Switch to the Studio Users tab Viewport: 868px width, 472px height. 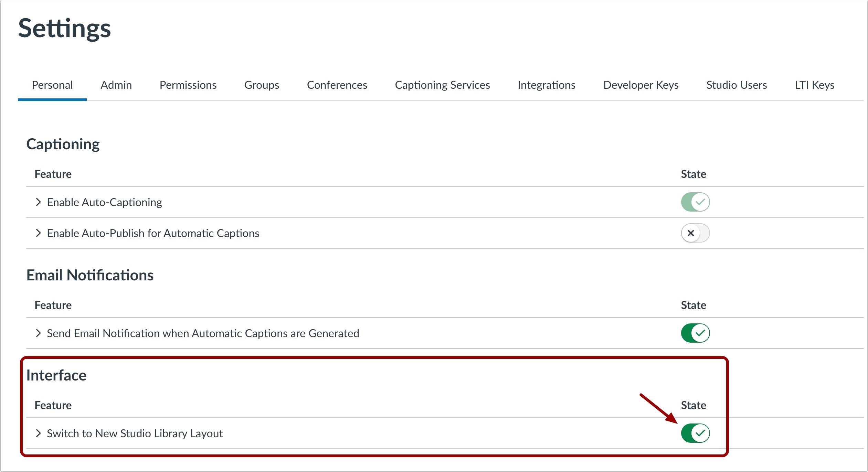click(x=737, y=85)
